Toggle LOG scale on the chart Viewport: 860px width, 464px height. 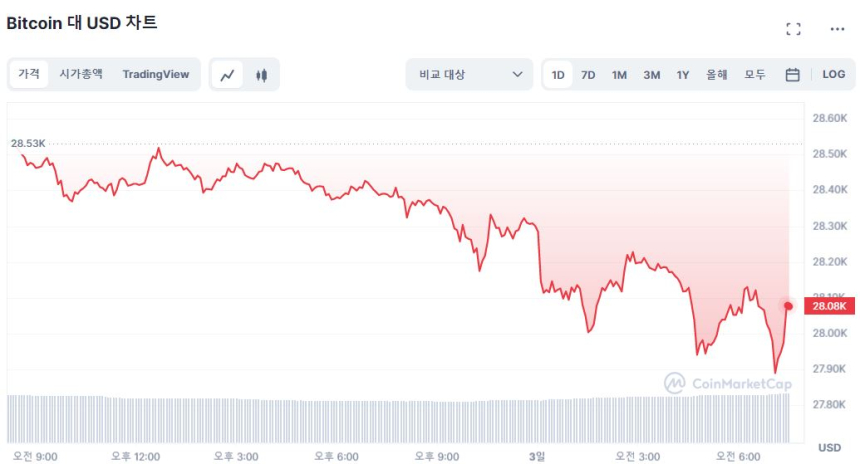tap(833, 75)
